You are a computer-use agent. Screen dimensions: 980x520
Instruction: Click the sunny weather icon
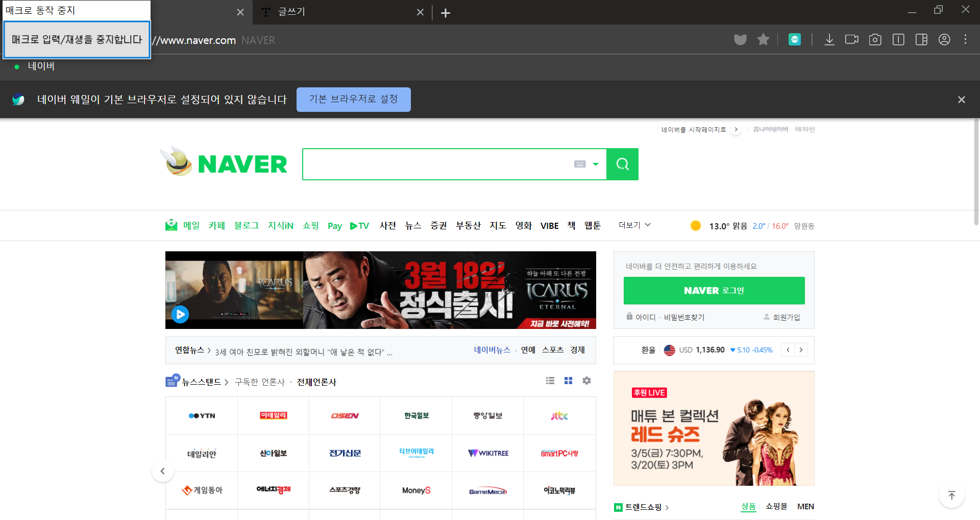tap(695, 225)
